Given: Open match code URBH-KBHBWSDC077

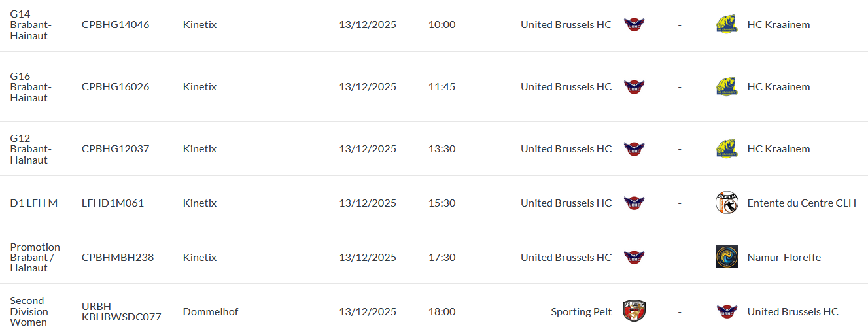Looking at the screenshot, I should click(121, 312).
